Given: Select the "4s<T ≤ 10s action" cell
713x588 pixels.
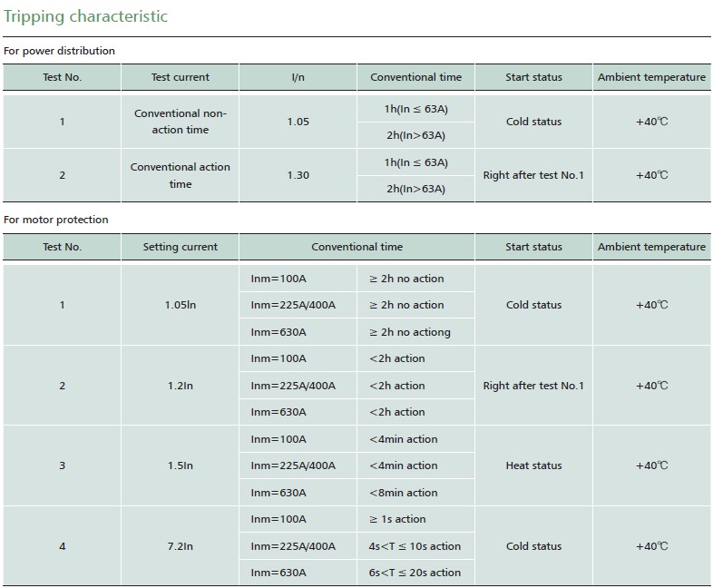Looking at the screenshot, I should coord(415,546).
